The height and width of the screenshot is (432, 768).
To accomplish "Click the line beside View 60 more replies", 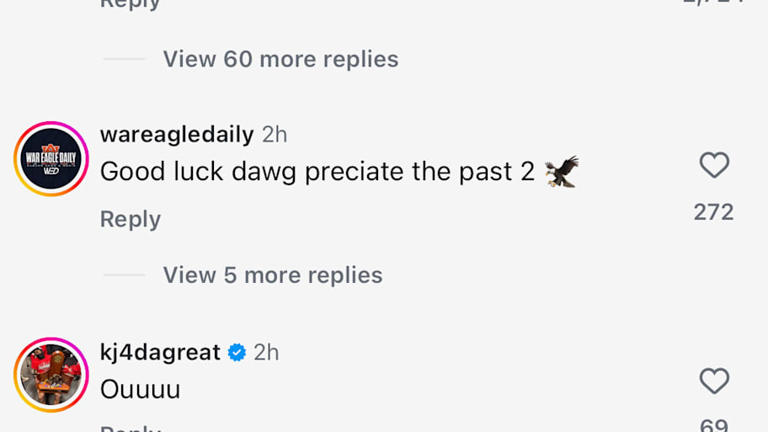I will coord(124,59).
